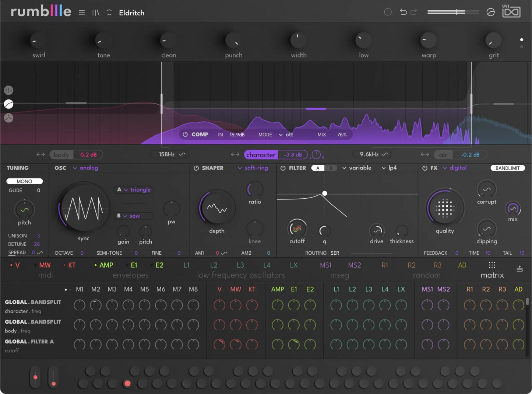Undo the last change

click(x=403, y=12)
